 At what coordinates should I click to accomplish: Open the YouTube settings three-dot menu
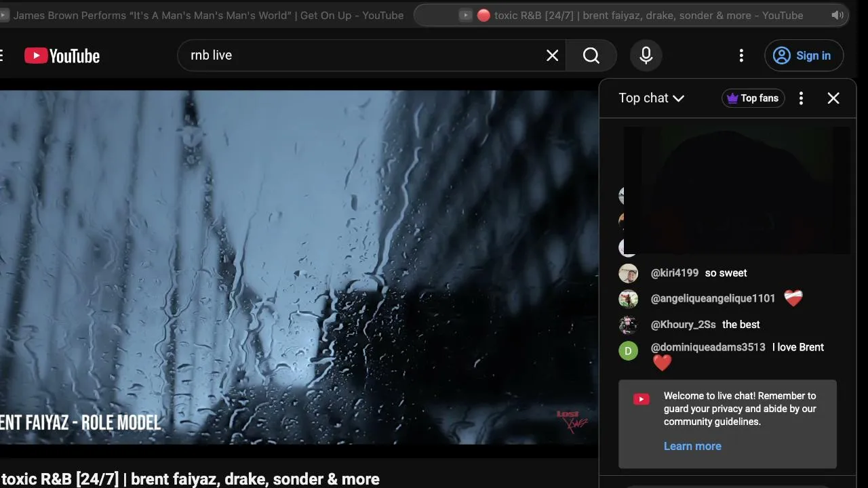tap(741, 56)
